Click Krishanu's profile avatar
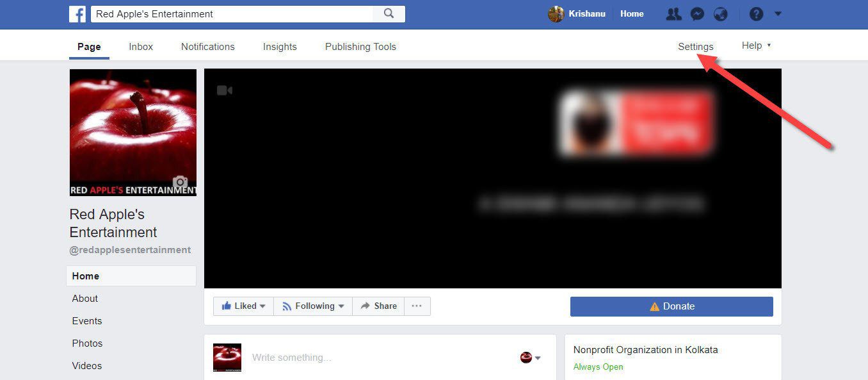This screenshot has width=868, height=380. point(556,13)
